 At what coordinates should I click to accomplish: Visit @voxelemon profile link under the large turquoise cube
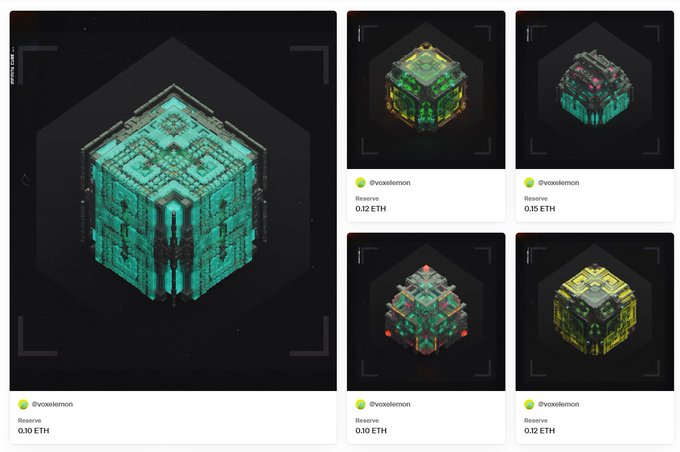pyautogui.click(x=52, y=404)
